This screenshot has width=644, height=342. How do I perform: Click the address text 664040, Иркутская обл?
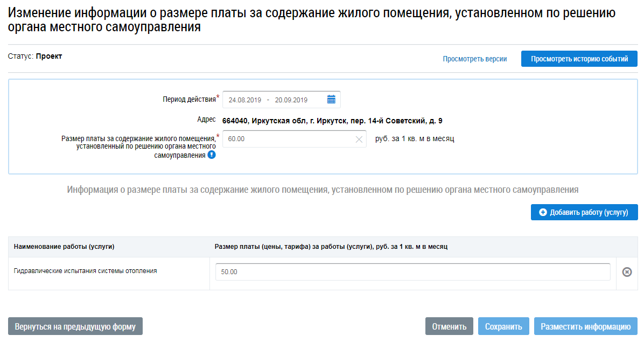tap(332, 121)
